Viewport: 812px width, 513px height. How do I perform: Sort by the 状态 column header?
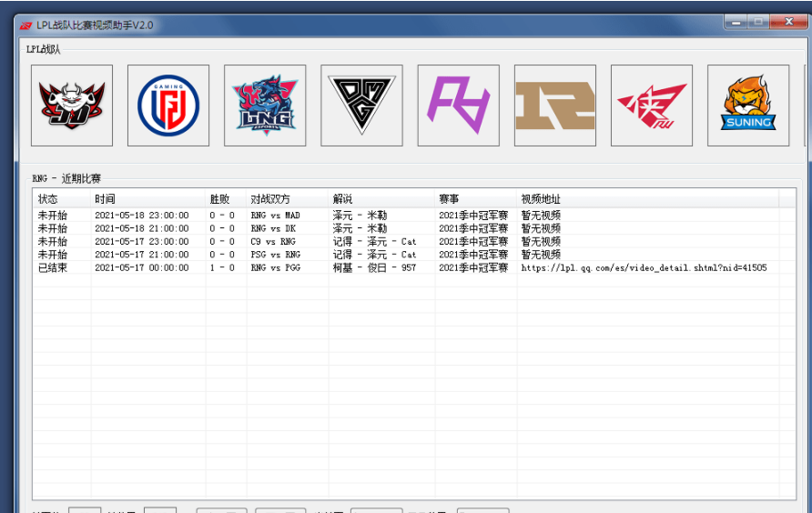coord(62,199)
